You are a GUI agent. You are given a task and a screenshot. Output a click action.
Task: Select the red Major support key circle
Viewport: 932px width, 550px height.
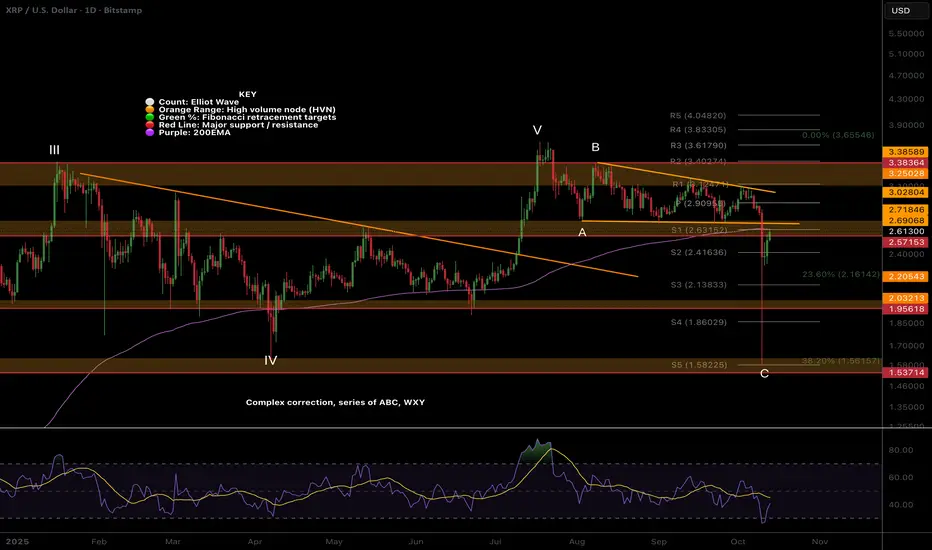150,125
